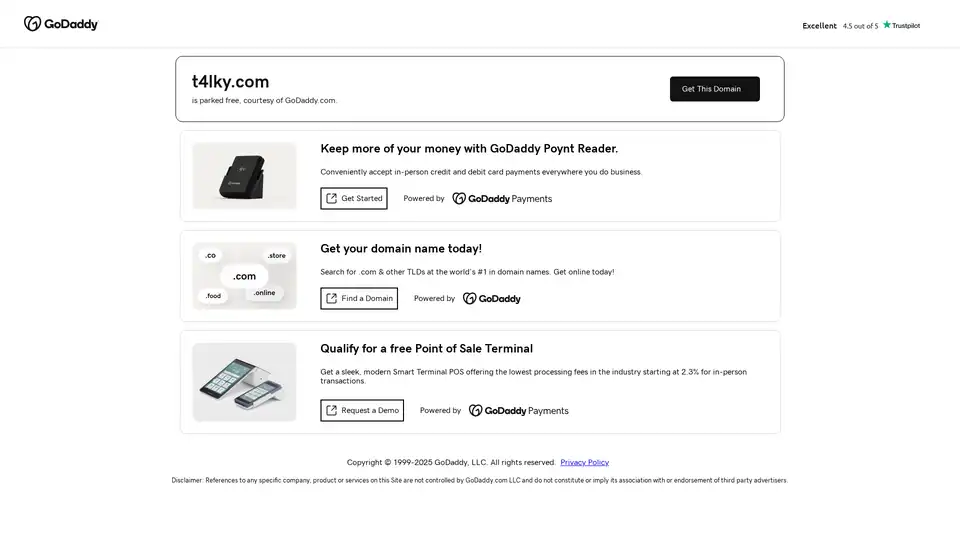
Task: Click GoDaddy logo in domain name card
Action: click(x=492, y=299)
